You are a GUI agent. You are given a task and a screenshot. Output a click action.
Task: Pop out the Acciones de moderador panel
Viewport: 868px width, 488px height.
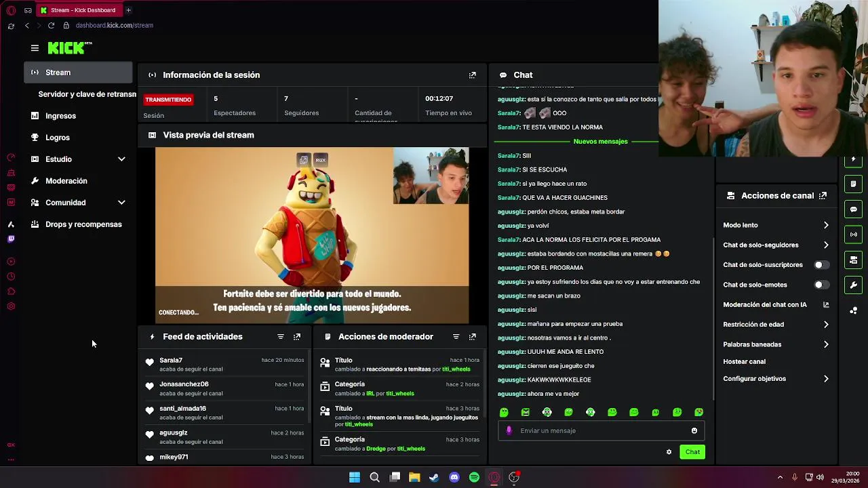(x=473, y=337)
